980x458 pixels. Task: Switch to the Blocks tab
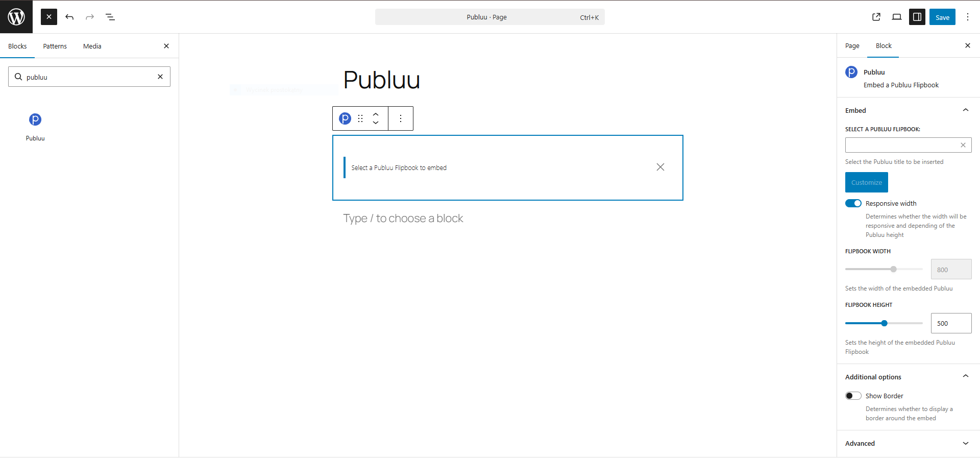click(17, 46)
